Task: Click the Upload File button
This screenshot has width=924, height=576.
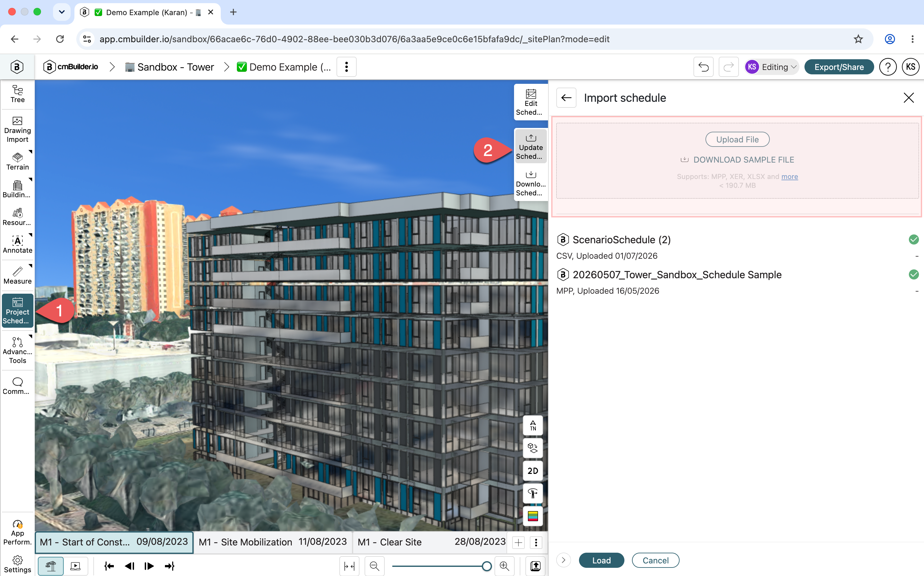Action: (737, 139)
